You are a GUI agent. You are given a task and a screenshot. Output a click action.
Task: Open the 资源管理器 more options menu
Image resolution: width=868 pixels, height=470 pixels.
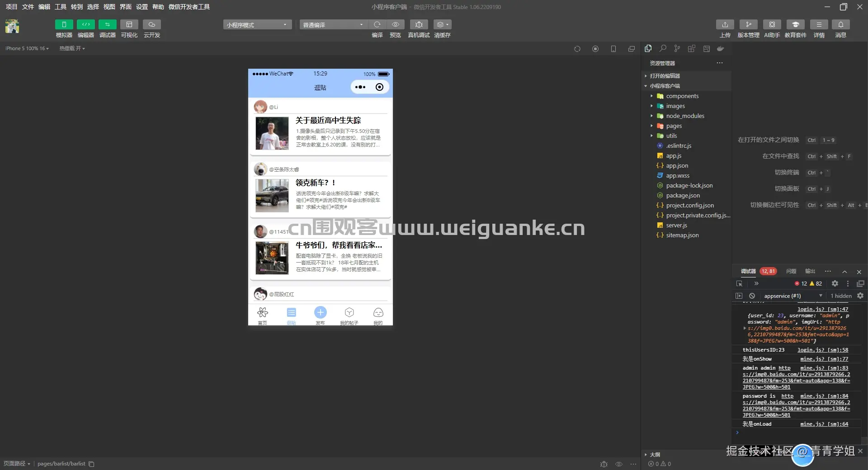720,63
